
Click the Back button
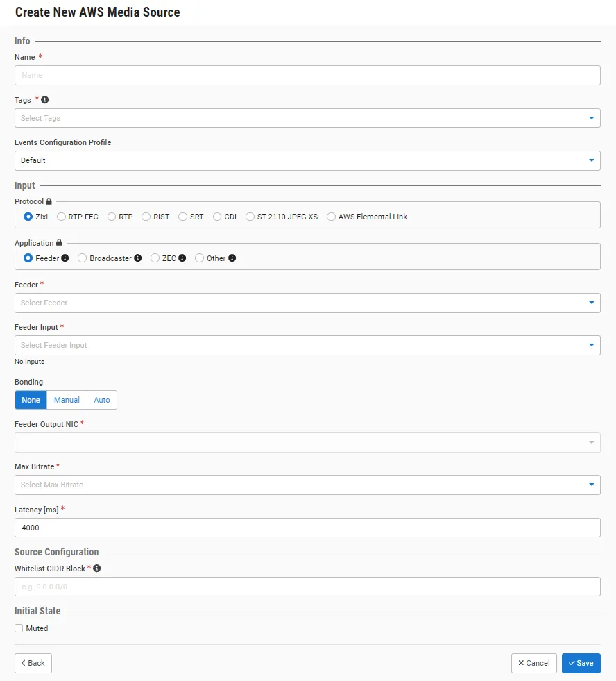[33, 663]
